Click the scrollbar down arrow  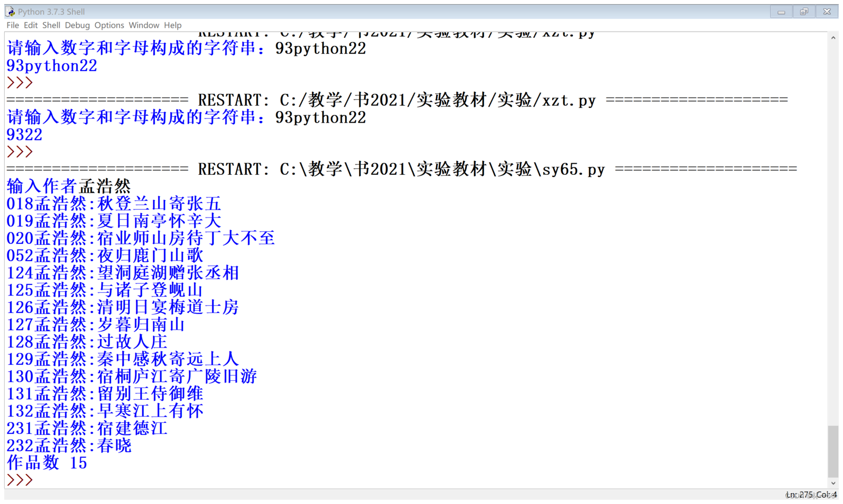(x=834, y=482)
